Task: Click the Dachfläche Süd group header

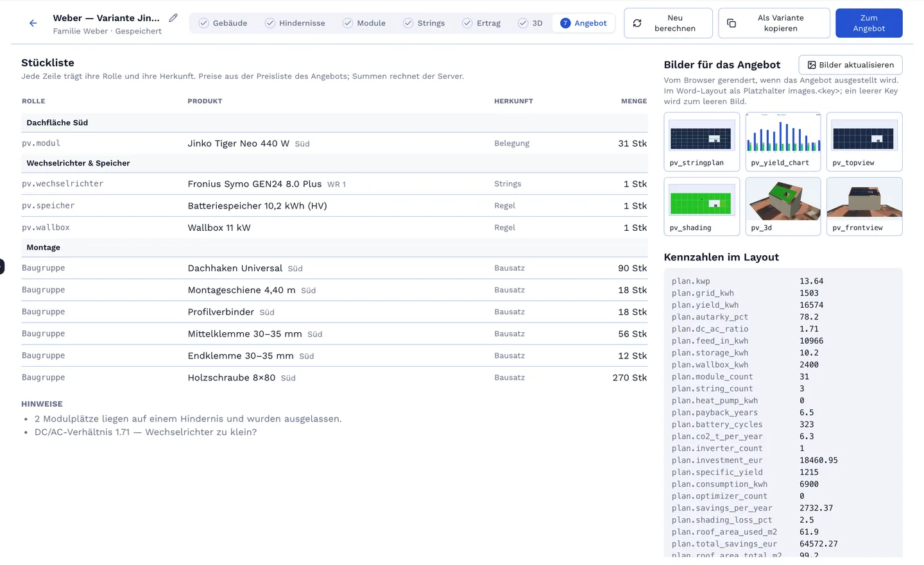Action: click(x=334, y=122)
